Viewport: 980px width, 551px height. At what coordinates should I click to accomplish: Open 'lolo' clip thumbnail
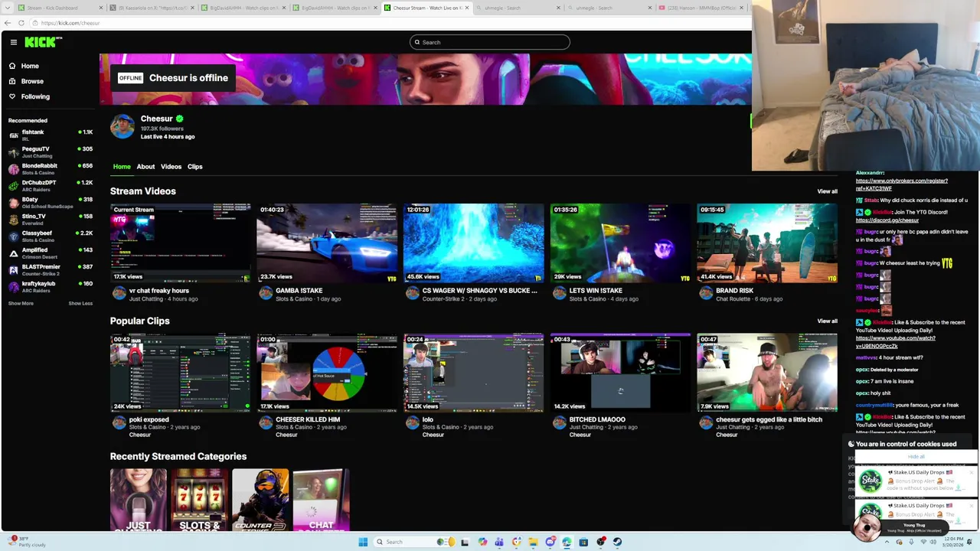[474, 373]
